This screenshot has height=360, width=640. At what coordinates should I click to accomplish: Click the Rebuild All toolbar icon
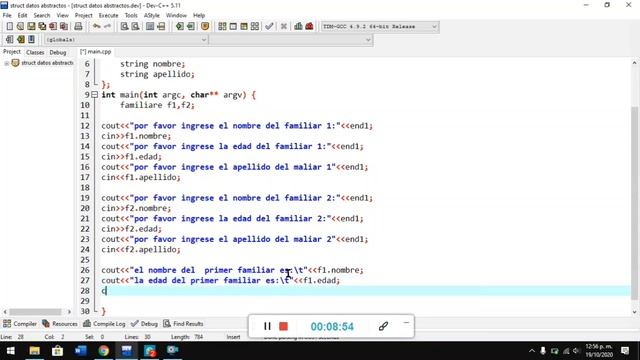point(255,27)
